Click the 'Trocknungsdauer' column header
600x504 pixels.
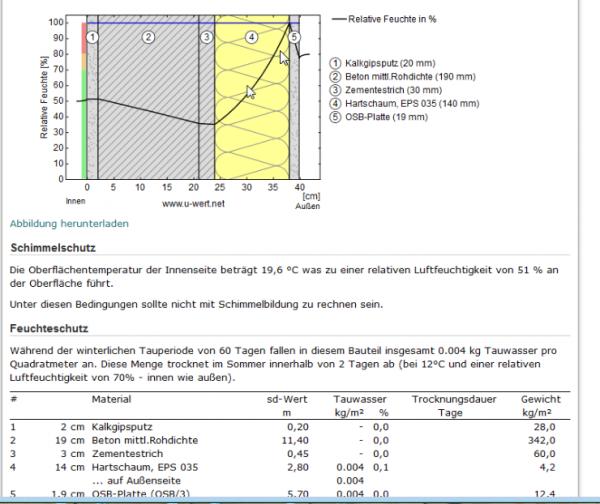(454, 399)
